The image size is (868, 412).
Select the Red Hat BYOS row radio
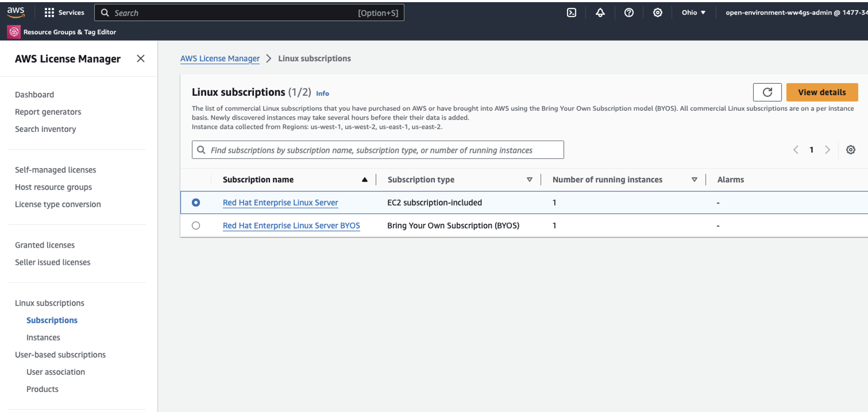196,225
